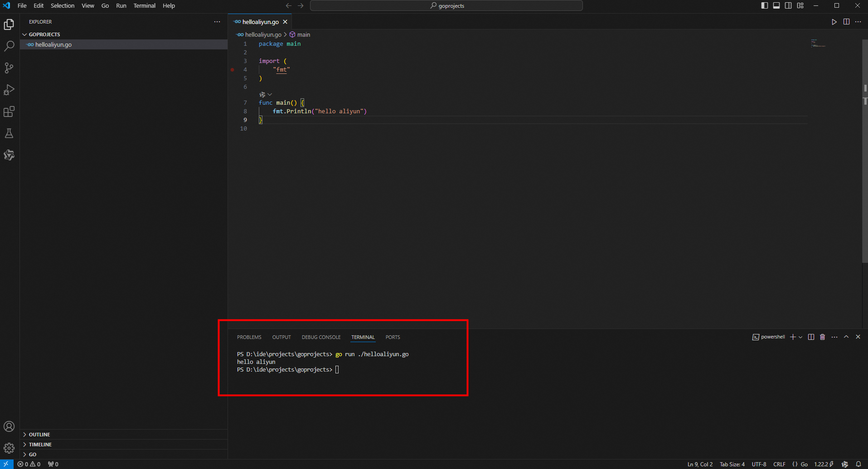Open the Run and Debug view
868x469 pixels.
tap(9, 90)
